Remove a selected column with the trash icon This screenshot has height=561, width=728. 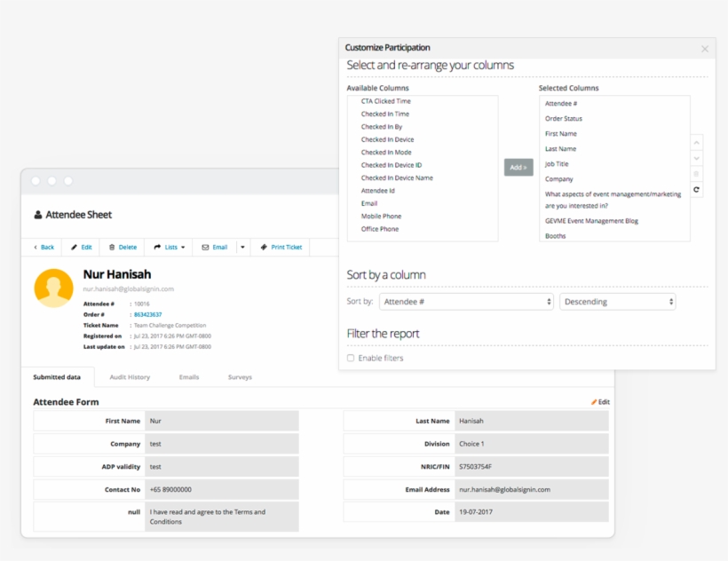pyautogui.click(x=697, y=175)
